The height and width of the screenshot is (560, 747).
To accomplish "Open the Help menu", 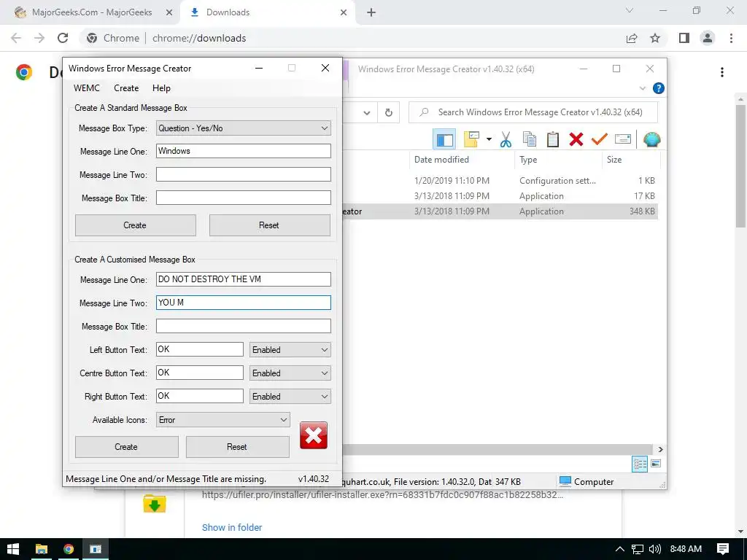I will [161, 88].
